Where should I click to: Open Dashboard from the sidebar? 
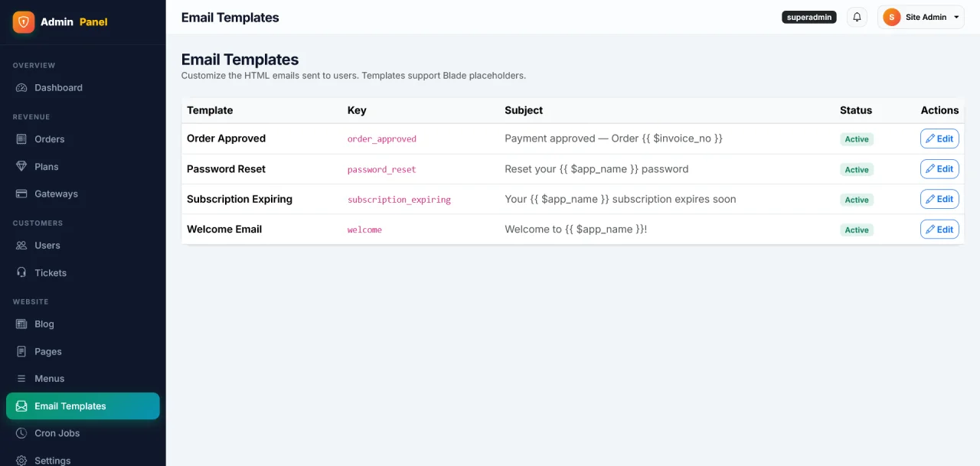(83, 88)
